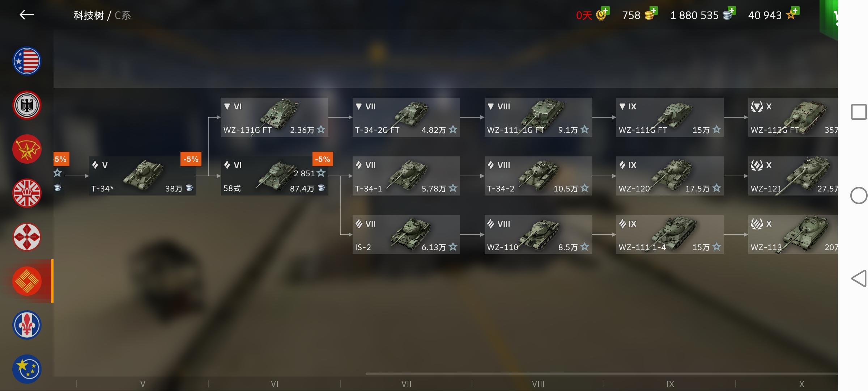This screenshot has width=868, height=391.
Task: Add gold using the plus icon
Action: 652,10
